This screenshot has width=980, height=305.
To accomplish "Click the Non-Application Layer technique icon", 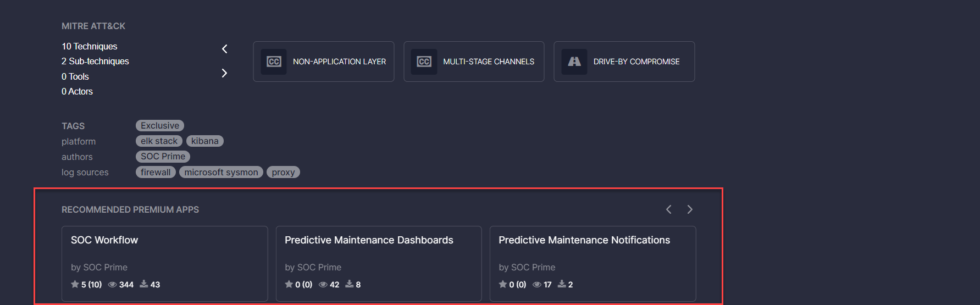I will (x=274, y=62).
